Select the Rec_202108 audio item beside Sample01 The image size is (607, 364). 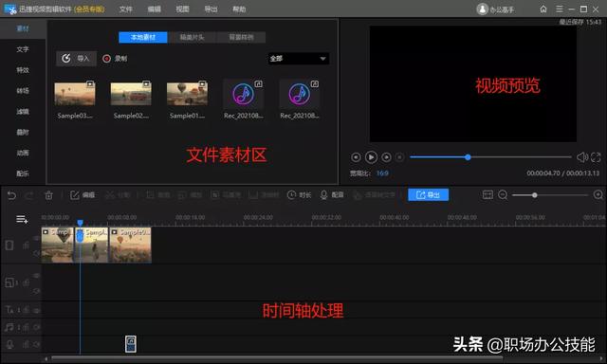(244, 94)
